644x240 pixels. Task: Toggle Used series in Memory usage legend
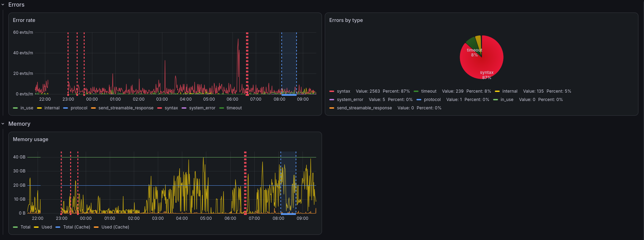(47, 227)
